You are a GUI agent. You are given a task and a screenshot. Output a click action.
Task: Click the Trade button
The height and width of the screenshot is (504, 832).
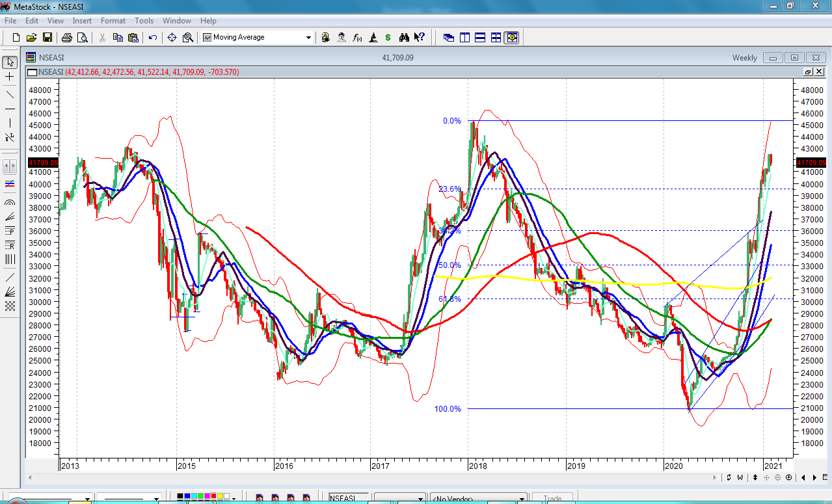coord(552,499)
